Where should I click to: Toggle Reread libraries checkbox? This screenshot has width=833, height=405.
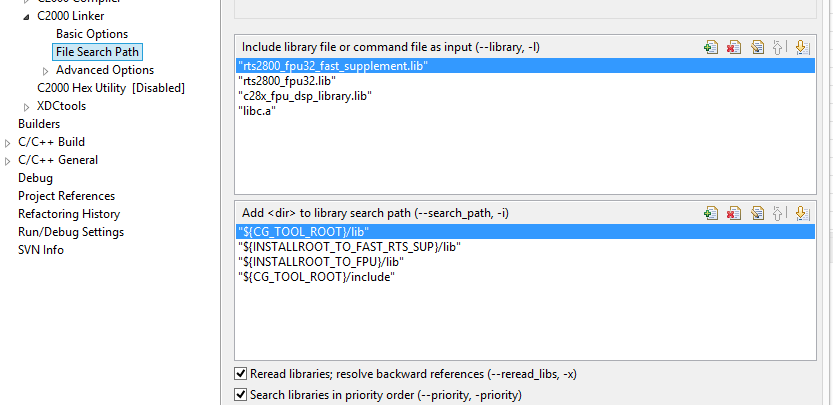click(x=240, y=374)
